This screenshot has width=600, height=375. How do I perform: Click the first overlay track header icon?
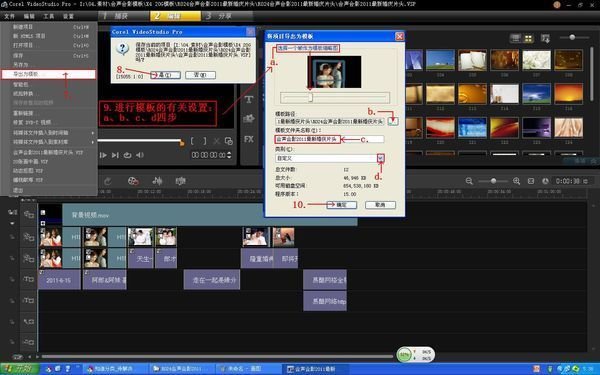pyautogui.click(x=29, y=237)
